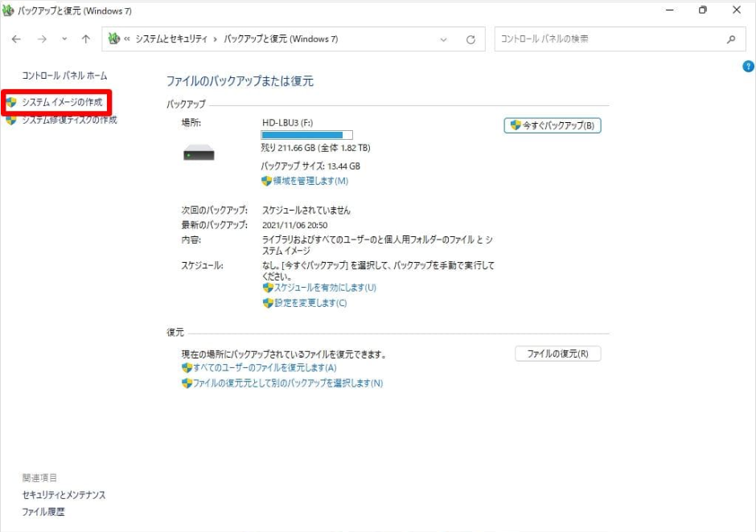The image size is (756, 532).
Task: Open 領域を管理します(M) link
Action: (x=310, y=181)
